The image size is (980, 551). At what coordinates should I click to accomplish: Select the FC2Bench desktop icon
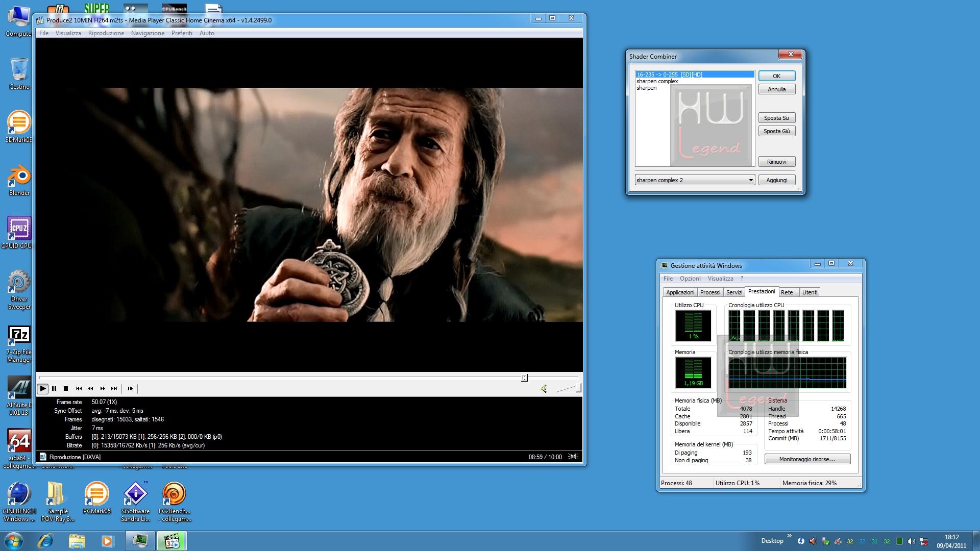174,502
